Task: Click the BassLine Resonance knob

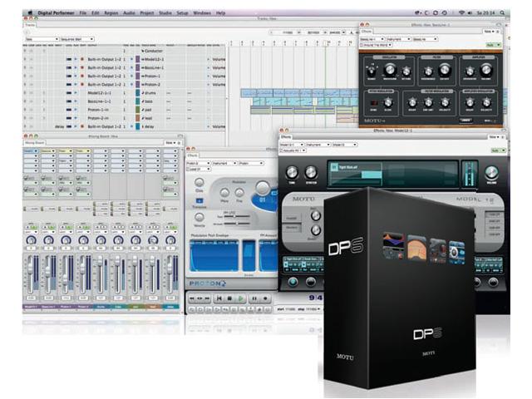Action: click(428, 71)
